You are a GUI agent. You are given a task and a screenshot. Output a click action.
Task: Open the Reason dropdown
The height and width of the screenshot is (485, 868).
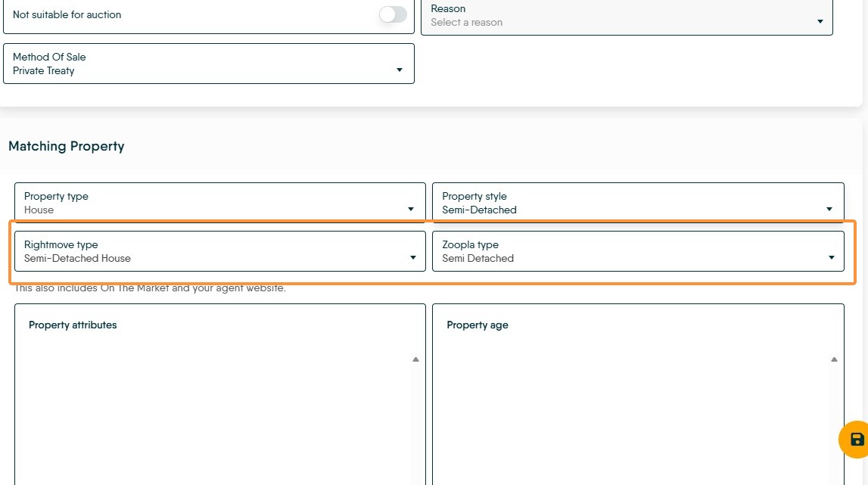coord(627,16)
